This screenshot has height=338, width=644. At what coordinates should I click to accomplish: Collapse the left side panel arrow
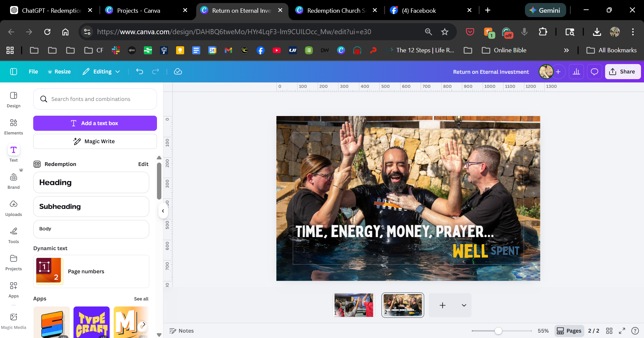pyautogui.click(x=163, y=211)
